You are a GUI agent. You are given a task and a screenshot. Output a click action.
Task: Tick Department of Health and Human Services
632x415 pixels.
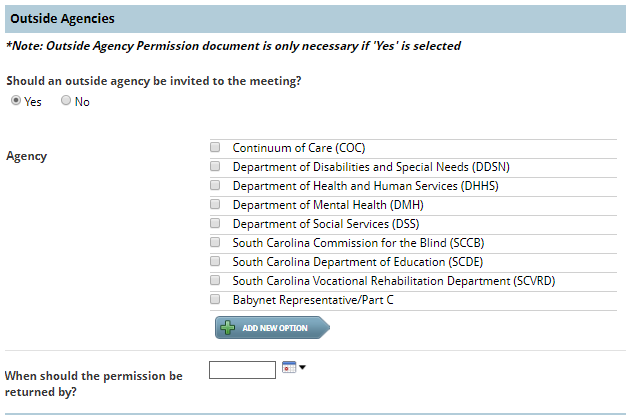[215, 185]
